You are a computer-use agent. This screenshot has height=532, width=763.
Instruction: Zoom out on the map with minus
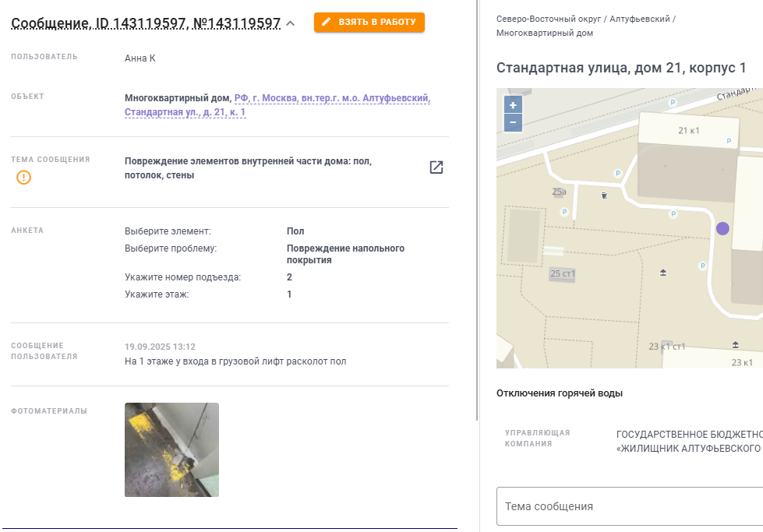(x=513, y=122)
